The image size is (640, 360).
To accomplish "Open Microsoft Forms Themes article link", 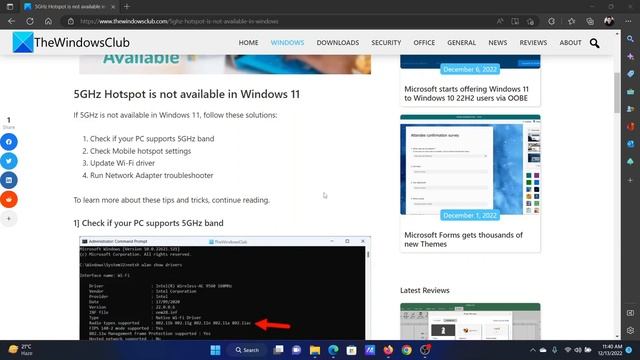I will pyautogui.click(x=463, y=240).
